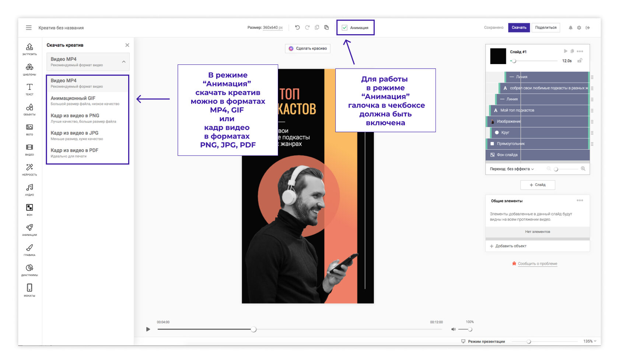Open the Переход: без эффекта dropdown
Image resolution: width=619 pixels, height=364 pixels.
pyautogui.click(x=512, y=169)
